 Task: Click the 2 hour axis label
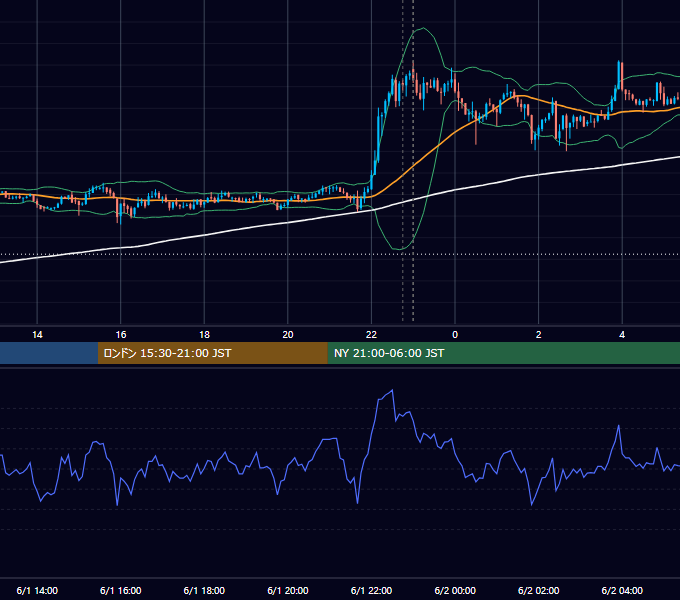(539, 335)
